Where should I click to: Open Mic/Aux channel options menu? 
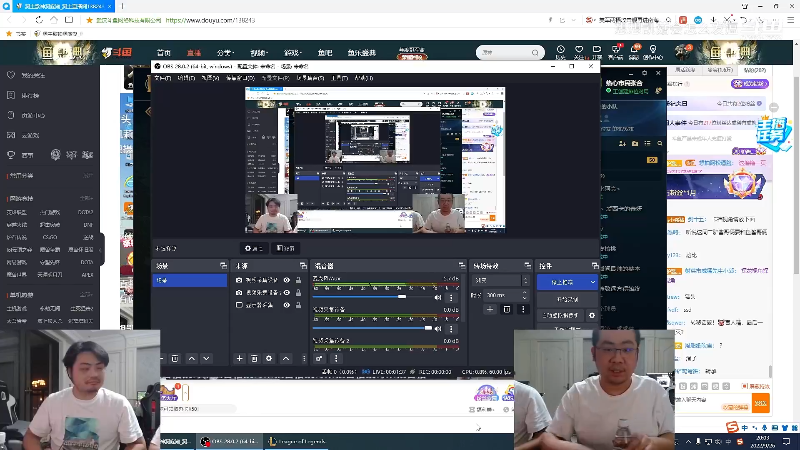451,297
